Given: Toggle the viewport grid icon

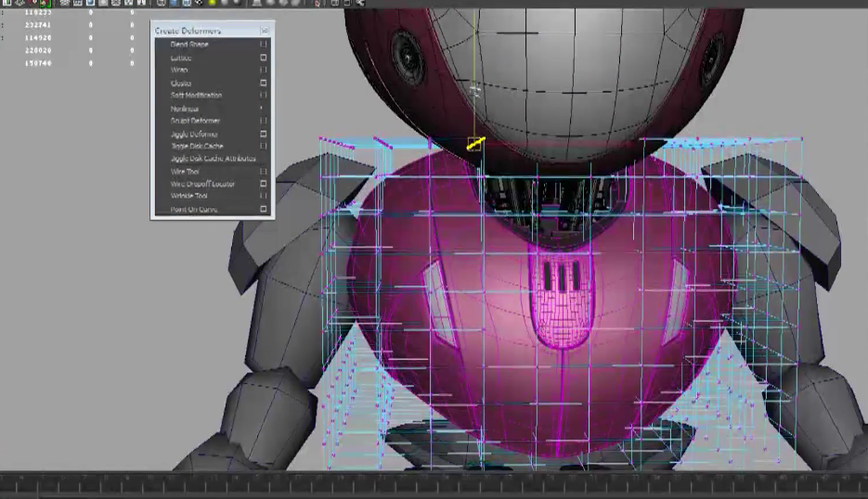Looking at the screenshot, I should 65,4.
